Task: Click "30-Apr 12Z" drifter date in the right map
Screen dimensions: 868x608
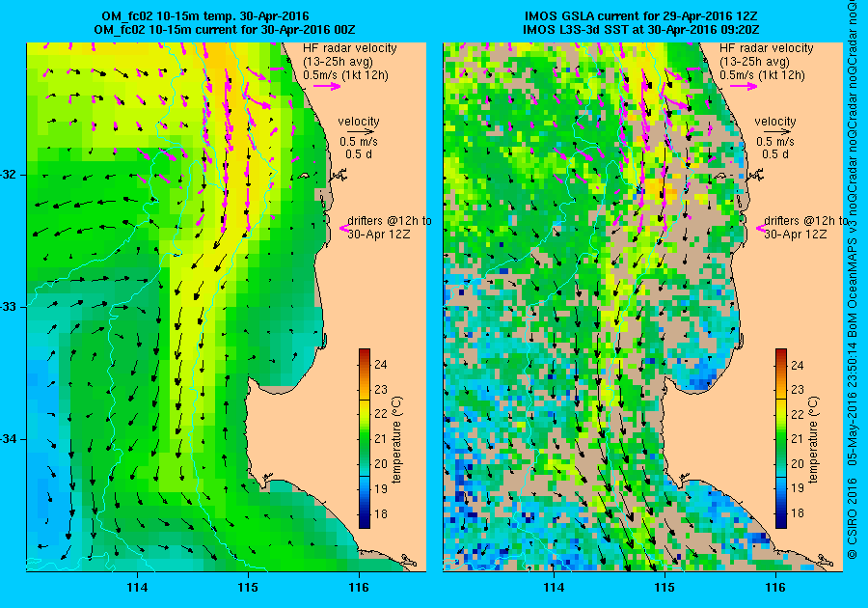Action: [796, 235]
